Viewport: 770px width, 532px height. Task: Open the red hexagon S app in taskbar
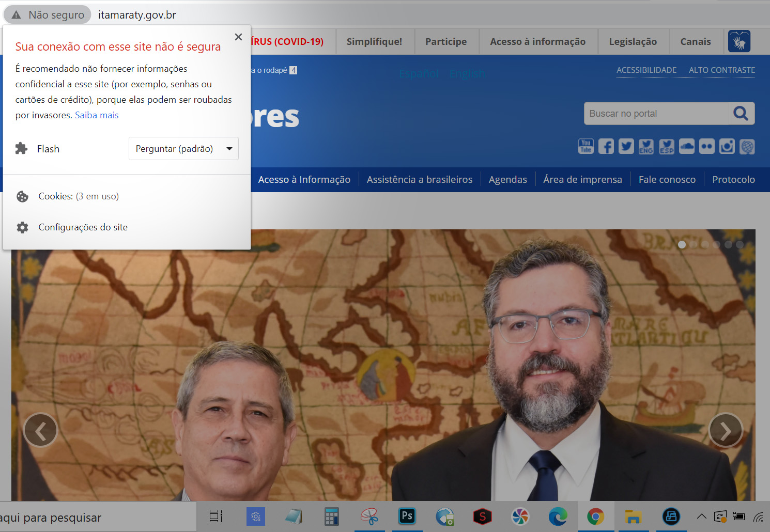pyautogui.click(x=483, y=517)
